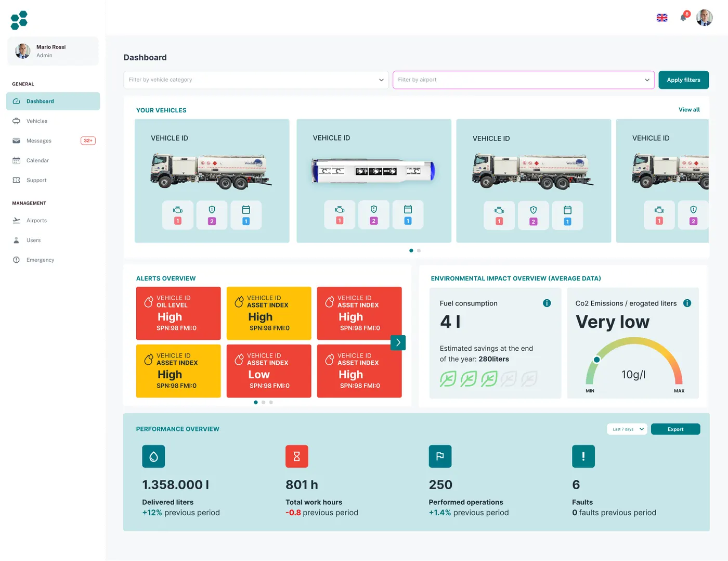
Task: Click the Export button
Action: pos(675,429)
